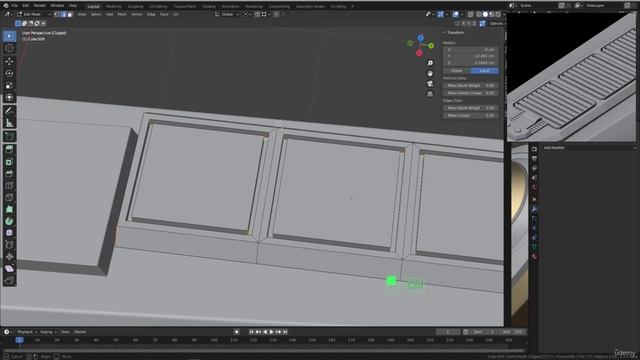Switch to the UV Editing workspace tab
Image resolution: width=640 pixels, height=360 pixels.
point(158,7)
